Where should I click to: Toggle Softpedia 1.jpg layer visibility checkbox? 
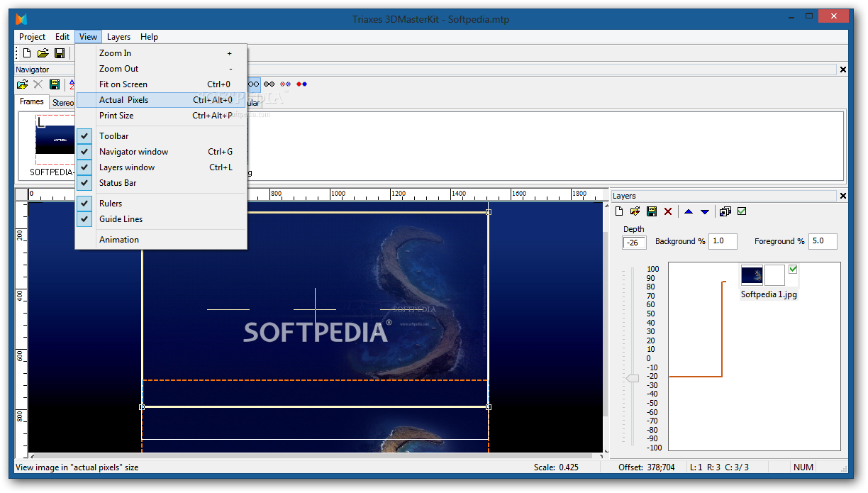(793, 269)
